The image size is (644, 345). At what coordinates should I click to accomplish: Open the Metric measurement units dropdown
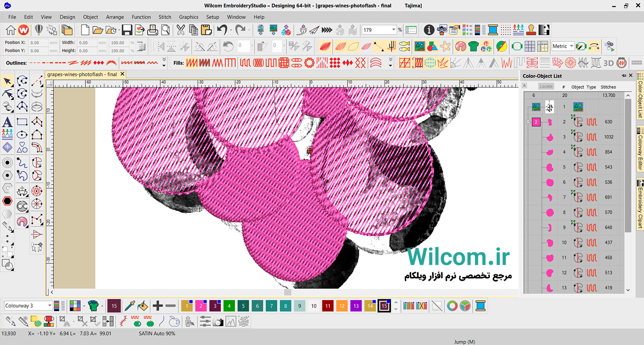(x=571, y=46)
